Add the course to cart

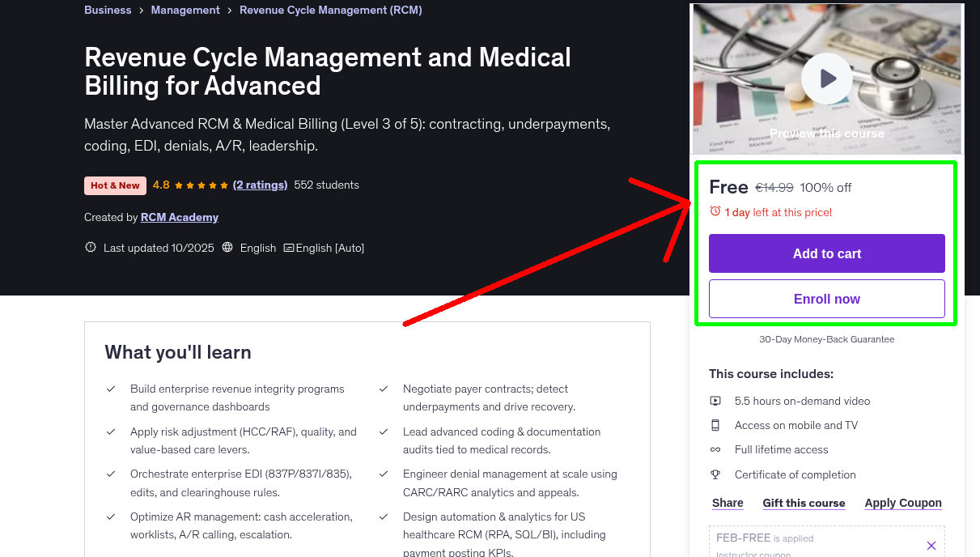tap(826, 253)
